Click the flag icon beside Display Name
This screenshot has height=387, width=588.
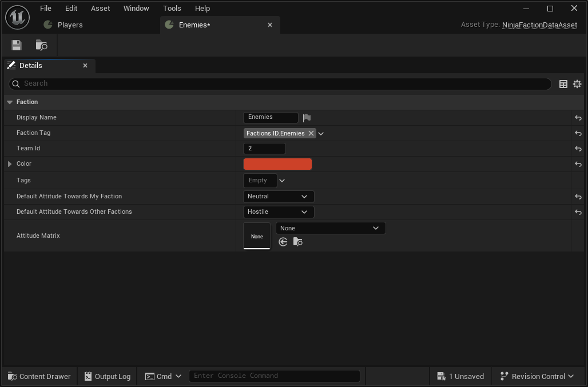tap(307, 118)
